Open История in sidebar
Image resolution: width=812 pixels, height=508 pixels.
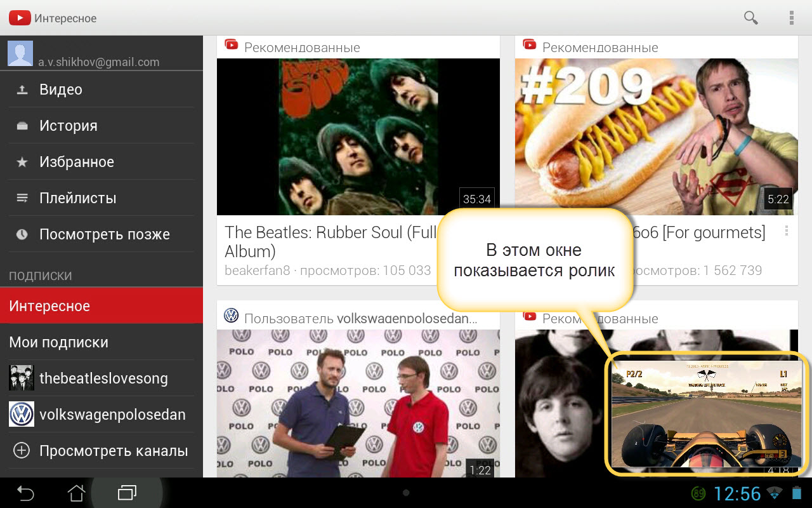click(101, 126)
